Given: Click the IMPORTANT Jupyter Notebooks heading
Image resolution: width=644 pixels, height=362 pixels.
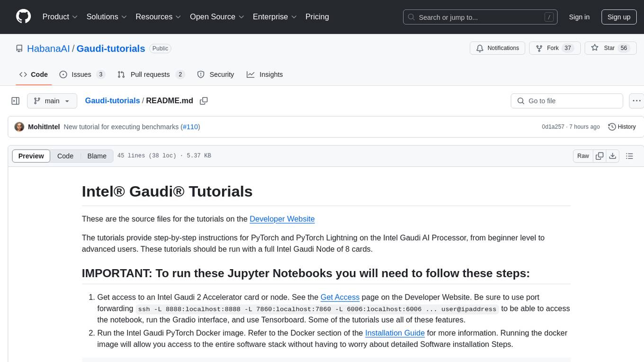Looking at the screenshot, I should [306, 273].
